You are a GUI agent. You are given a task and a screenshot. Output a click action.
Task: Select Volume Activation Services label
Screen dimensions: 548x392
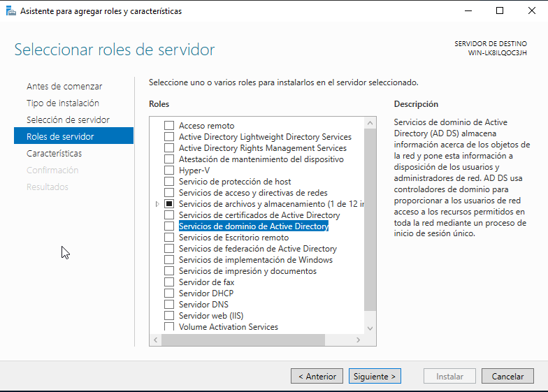click(229, 327)
